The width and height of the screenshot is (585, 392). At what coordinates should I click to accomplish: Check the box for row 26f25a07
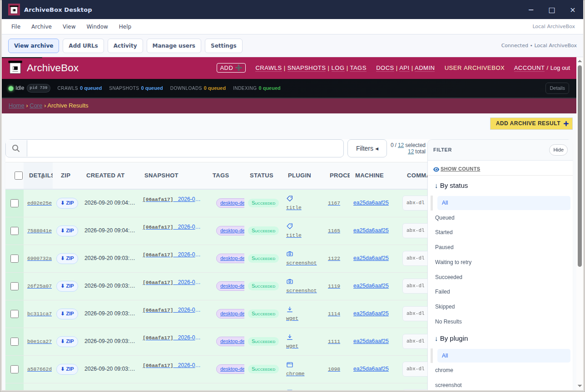(15, 286)
